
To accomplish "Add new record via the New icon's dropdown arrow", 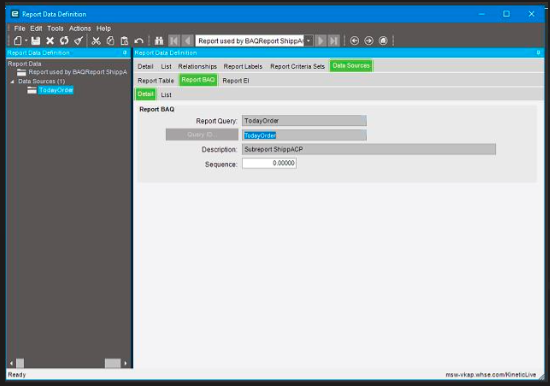I will tap(26, 41).
